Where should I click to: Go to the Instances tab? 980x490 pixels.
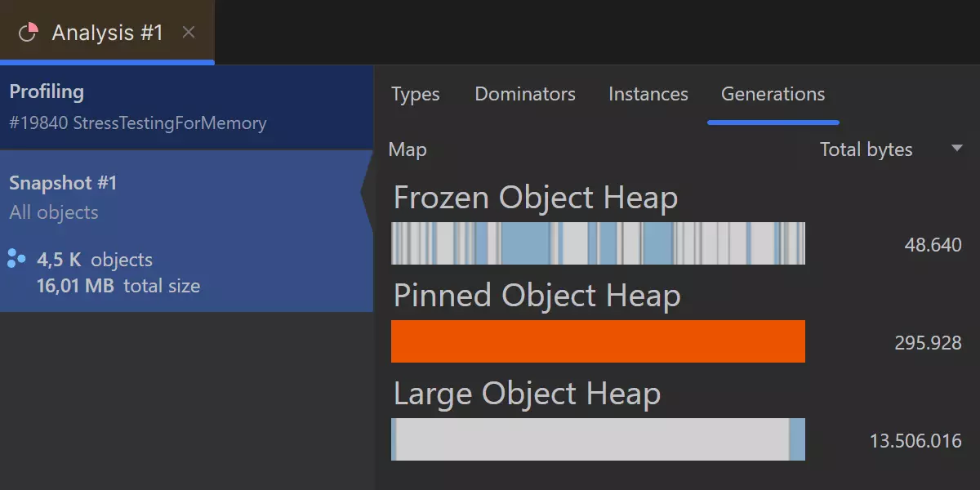click(648, 94)
